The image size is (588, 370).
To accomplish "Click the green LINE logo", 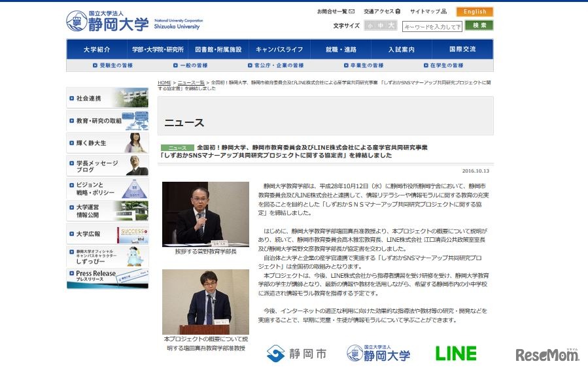I will pyautogui.click(x=456, y=353).
